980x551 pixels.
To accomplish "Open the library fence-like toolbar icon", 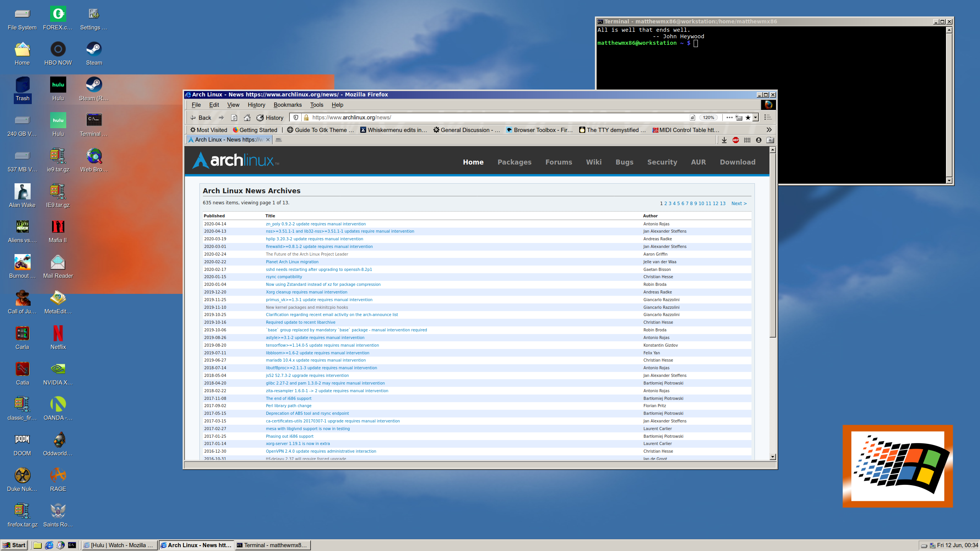I will (x=747, y=140).
